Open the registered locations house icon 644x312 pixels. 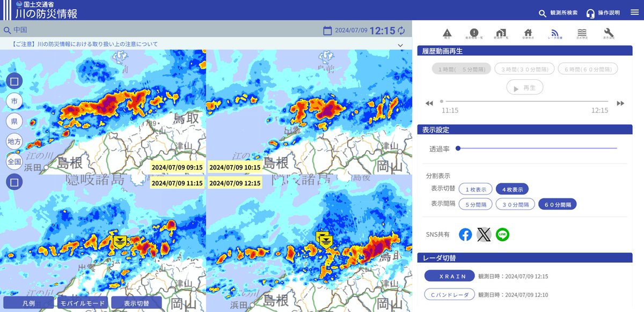pyautogui.click(x=528, y=34)
